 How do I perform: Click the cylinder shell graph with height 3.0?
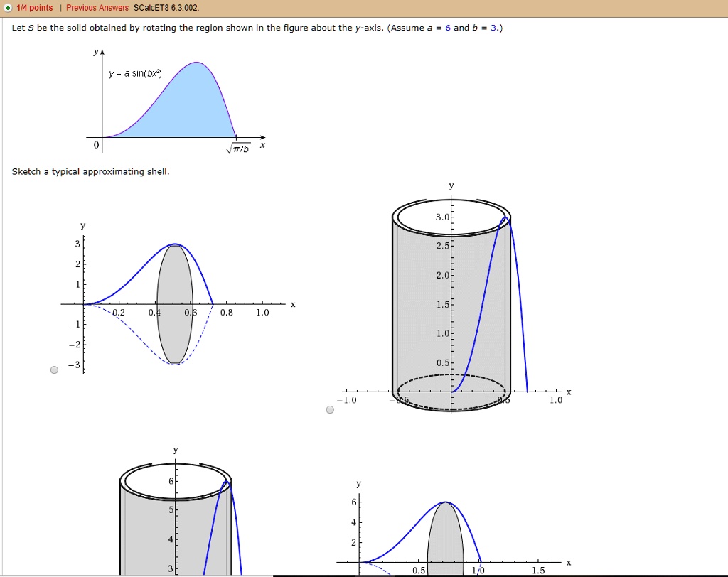(x=456, y=297)
